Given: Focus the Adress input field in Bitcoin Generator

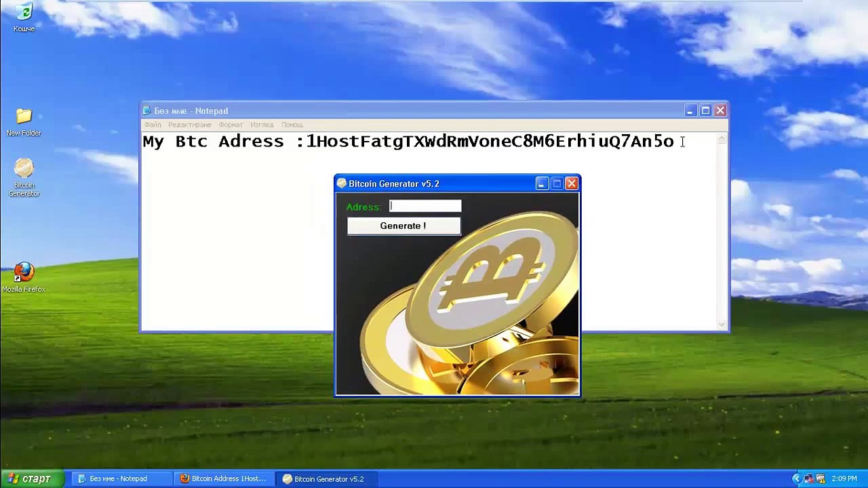Looking at the screenshot, I should pyautogui.click(x=425, y=206).
